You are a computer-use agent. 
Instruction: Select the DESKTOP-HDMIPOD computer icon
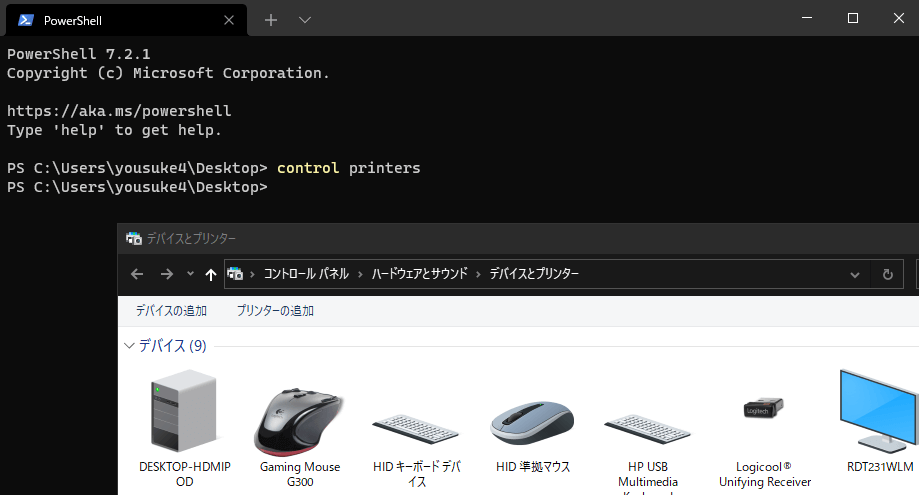click(x=184, y=411)
